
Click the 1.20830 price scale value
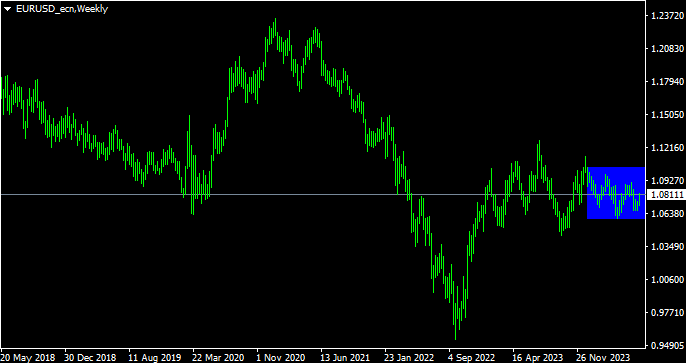(x=667, y=49)
